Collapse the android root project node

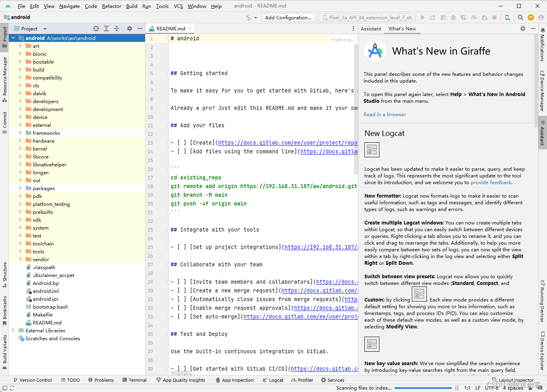click(x=13, y=38)
